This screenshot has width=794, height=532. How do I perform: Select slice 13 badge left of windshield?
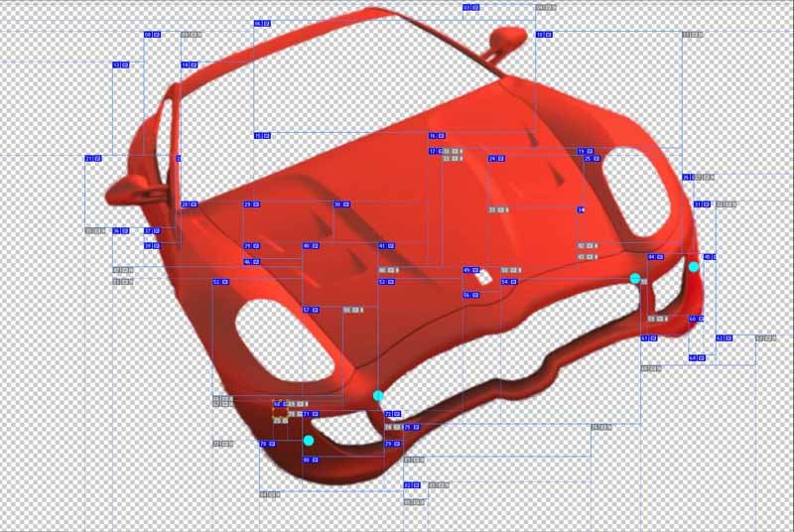(x=117, y=65)
